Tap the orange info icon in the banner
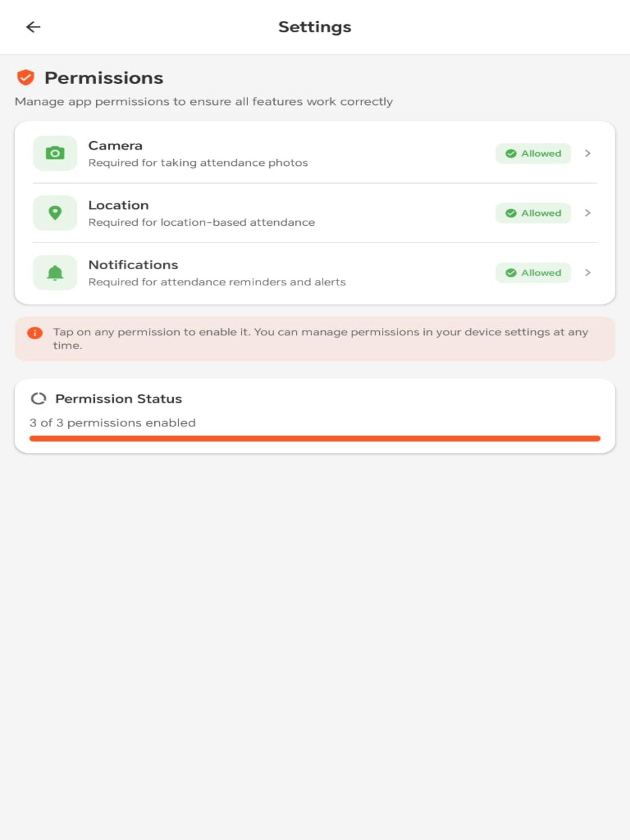The width and height of the screenshot is (630, 840). coord(35,333)
